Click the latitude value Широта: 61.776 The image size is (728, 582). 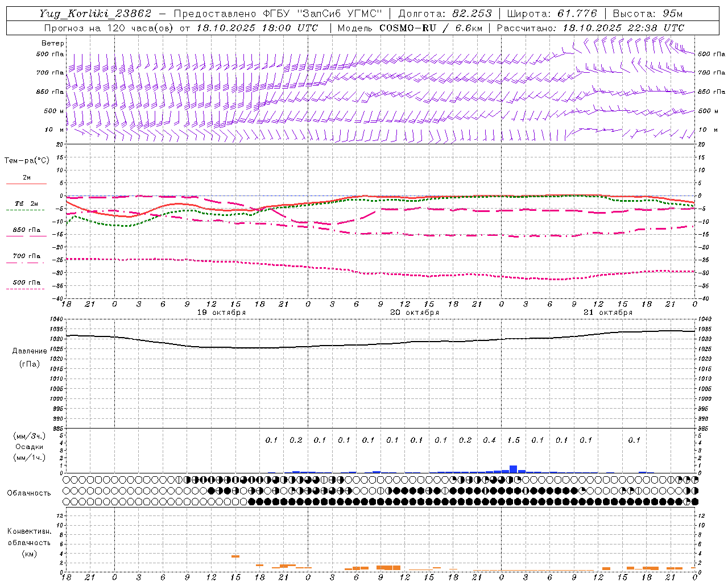pyautogui.click(x=552, y=14)
